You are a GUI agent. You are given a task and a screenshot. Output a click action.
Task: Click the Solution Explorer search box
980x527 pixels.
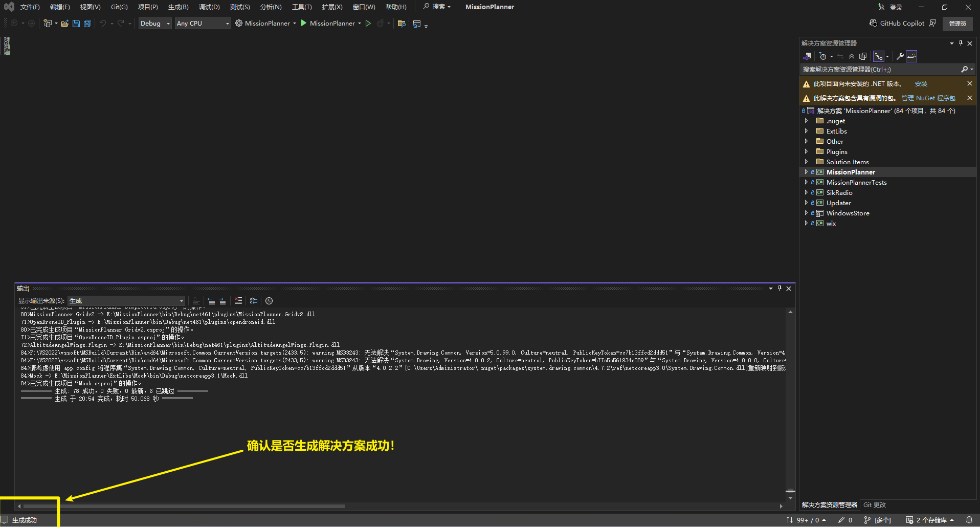(880, 70)
